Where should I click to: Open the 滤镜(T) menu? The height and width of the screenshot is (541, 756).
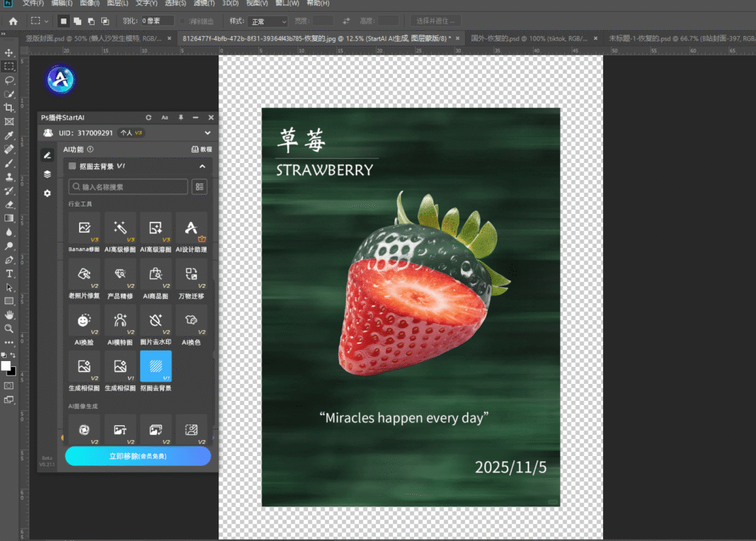pyautogui.click(x=202, y=4)
